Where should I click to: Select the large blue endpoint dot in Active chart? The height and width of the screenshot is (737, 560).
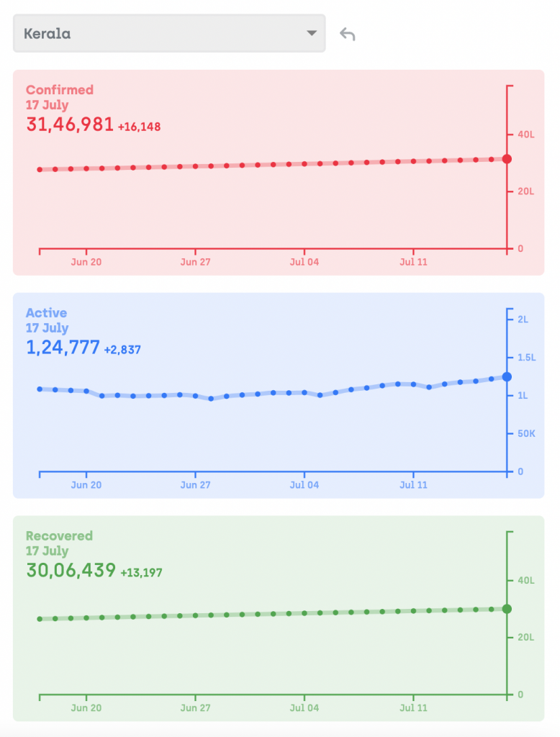(x=507, y=376)
